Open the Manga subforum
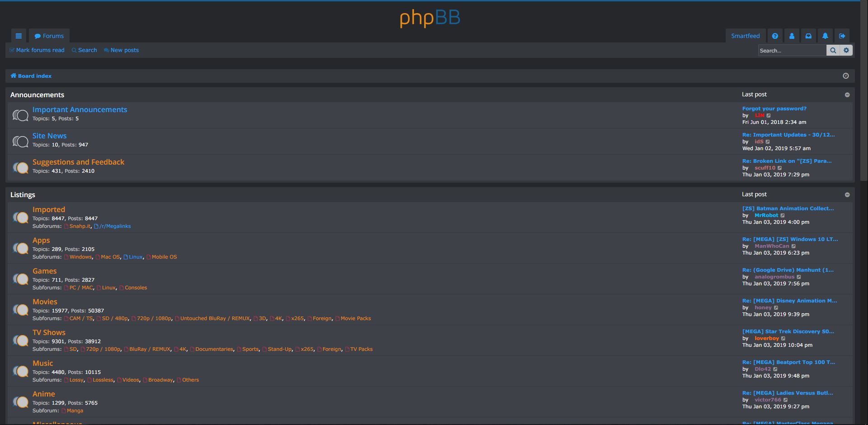 (x=72, y=411)
